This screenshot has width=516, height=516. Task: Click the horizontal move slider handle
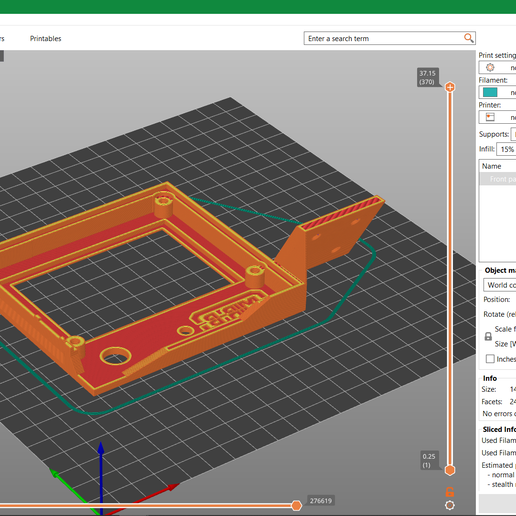click(x=296, y=506)
